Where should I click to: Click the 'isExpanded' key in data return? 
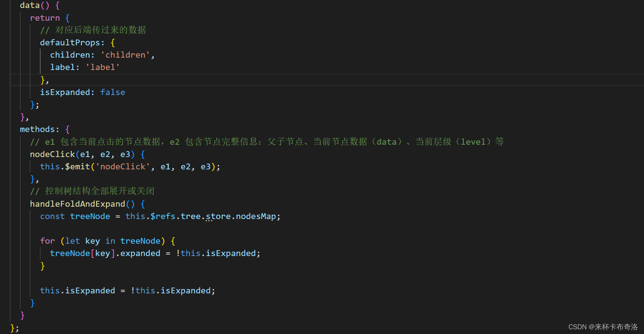[65, 92]
